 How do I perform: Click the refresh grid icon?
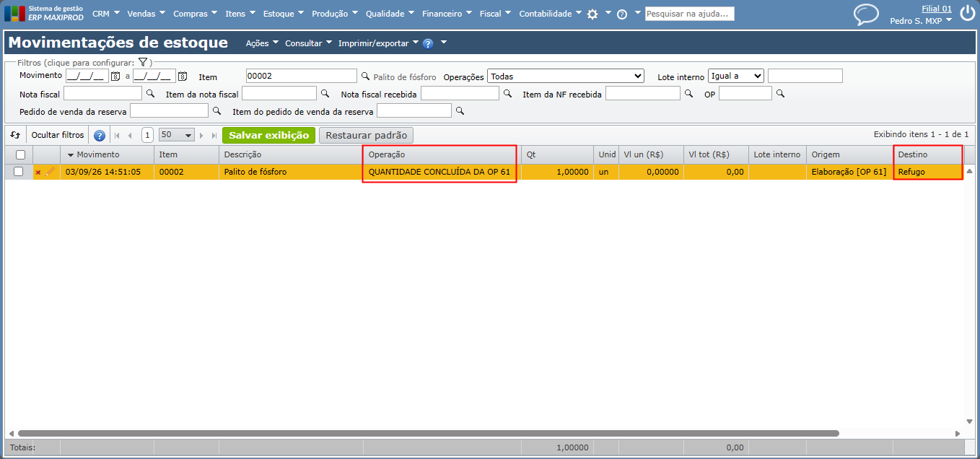click(x=15, y=135)
